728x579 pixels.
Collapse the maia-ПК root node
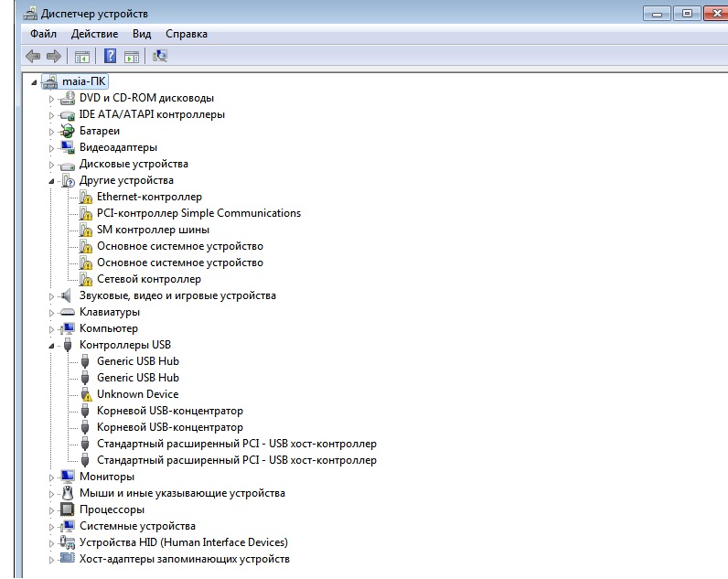point(34,82)
